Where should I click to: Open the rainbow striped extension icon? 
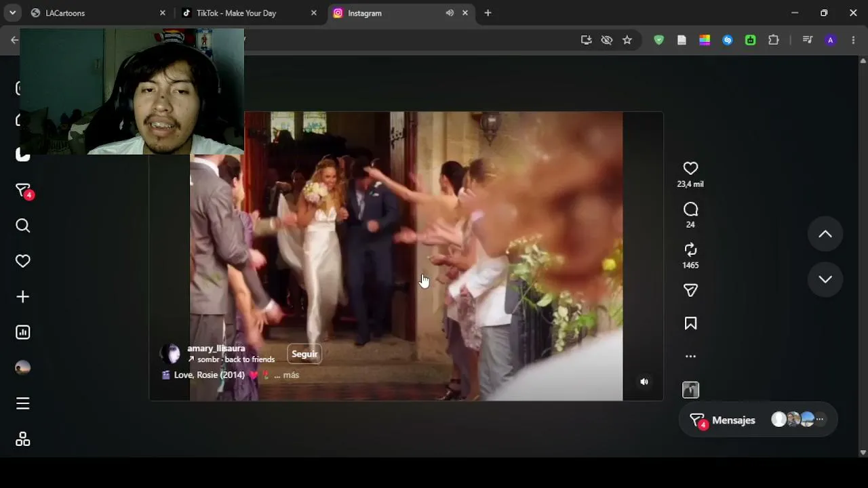[705, 40]
